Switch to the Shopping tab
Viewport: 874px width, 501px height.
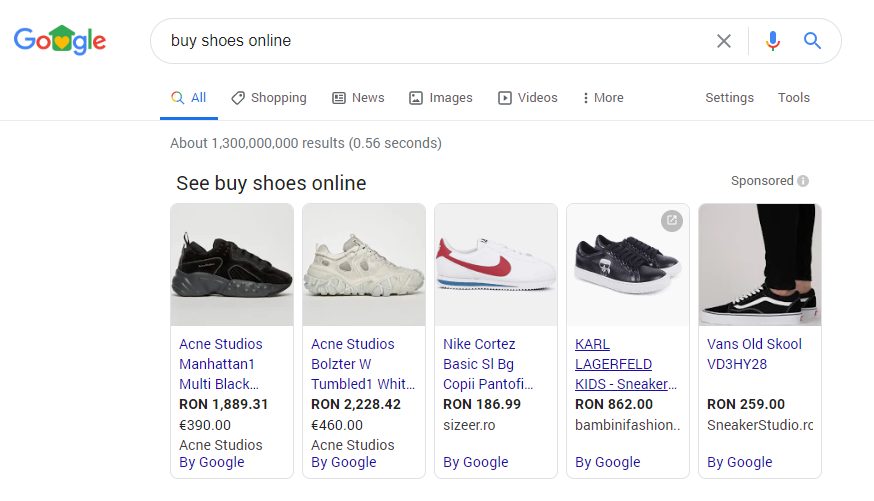tap(269, 98)
